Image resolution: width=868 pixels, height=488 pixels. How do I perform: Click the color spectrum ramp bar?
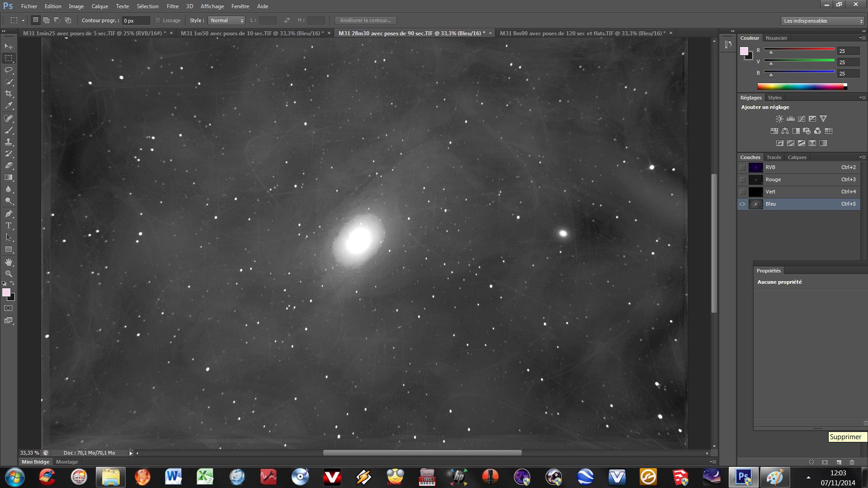pos(801,86)
